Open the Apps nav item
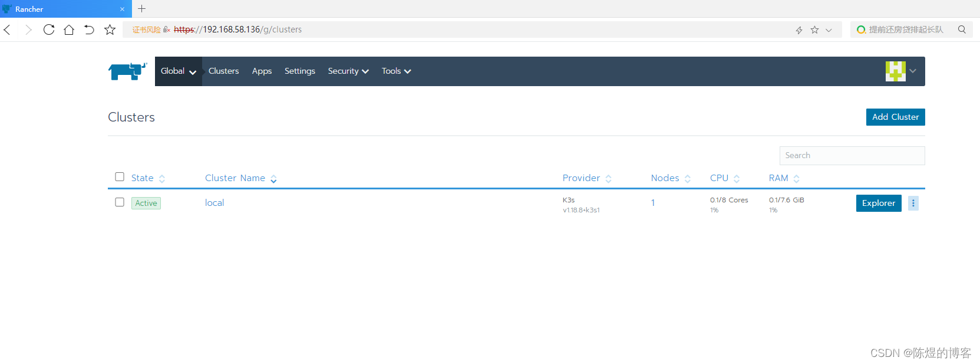This screenshot has width=980, height=364. pyautogui.click(x=262, y=71)
